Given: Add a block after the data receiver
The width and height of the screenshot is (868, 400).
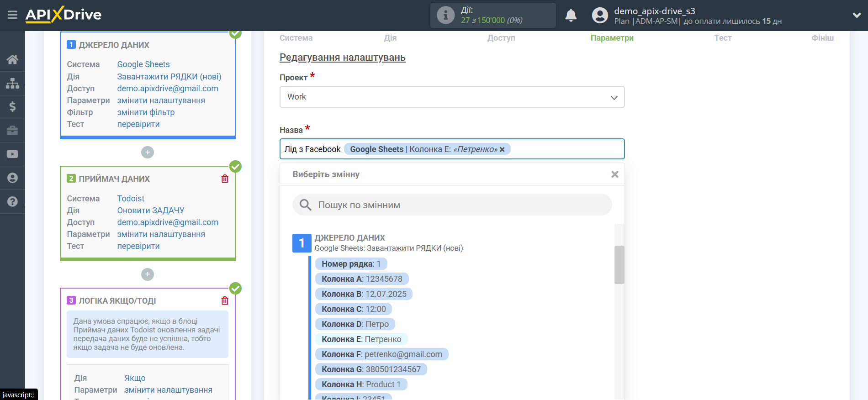Looking at the screenshot, I should point(148,274).
